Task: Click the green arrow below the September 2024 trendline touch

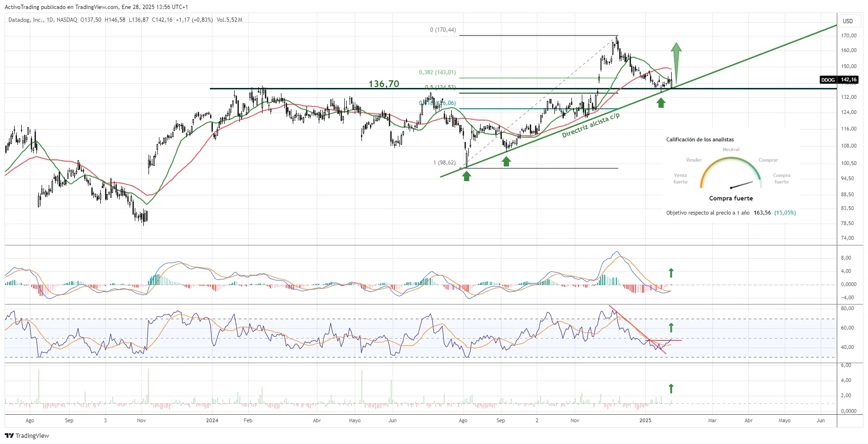Action: tap(506, 161)
